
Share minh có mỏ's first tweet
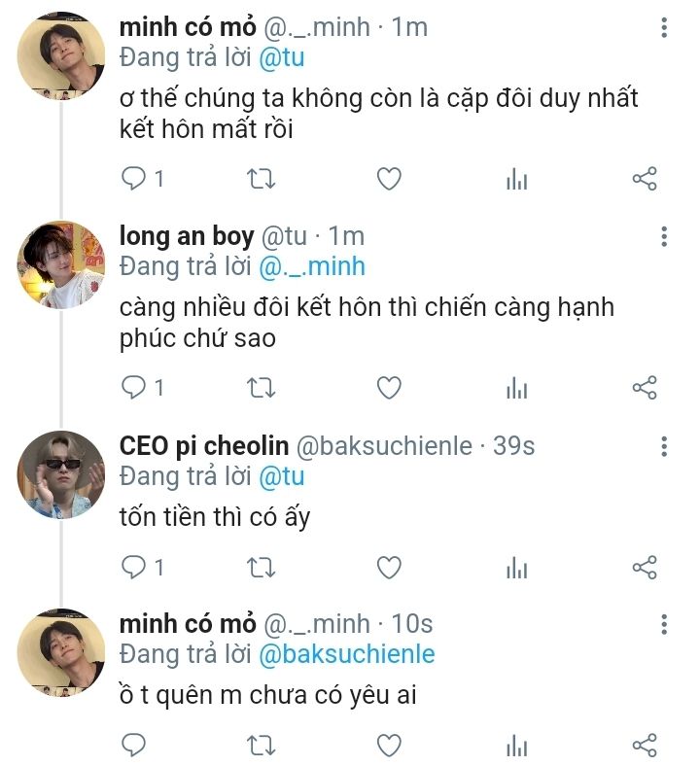tap(645, 179)
